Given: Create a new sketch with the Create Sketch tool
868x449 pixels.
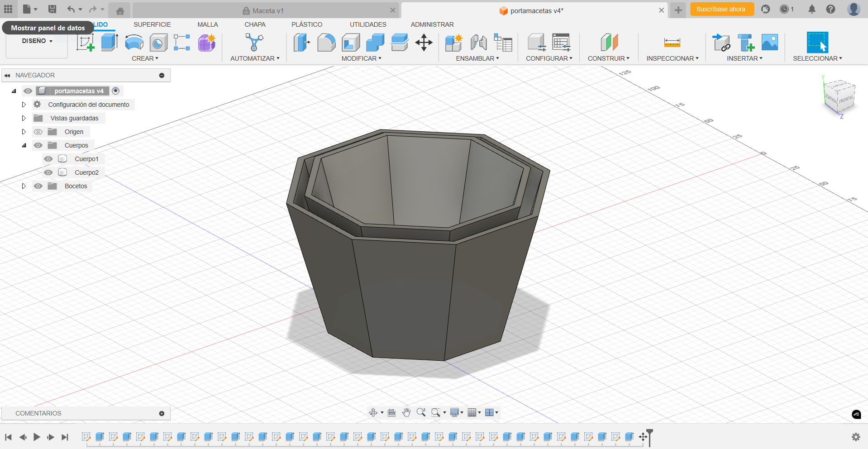Looking at the screenshot, I should [86, 43].
